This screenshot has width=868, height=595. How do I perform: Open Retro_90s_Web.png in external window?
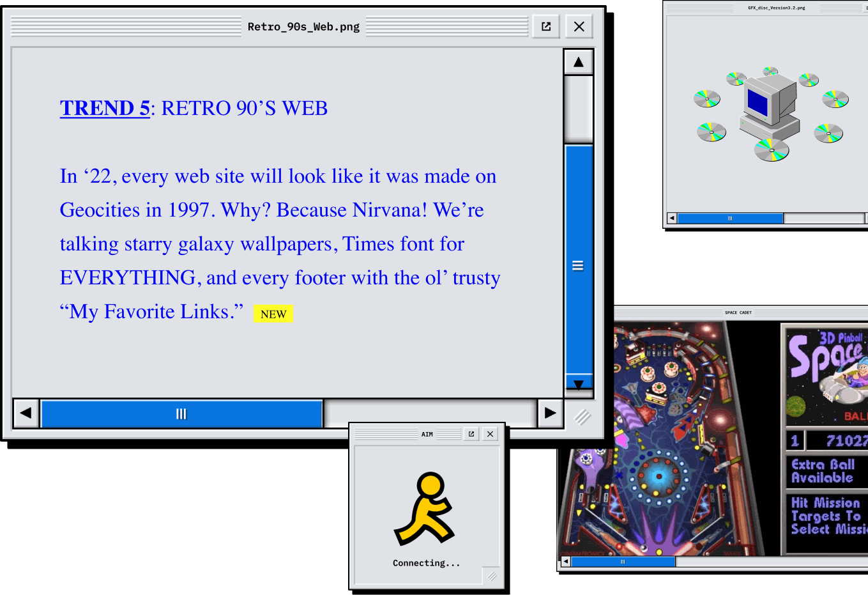(546, 26)
